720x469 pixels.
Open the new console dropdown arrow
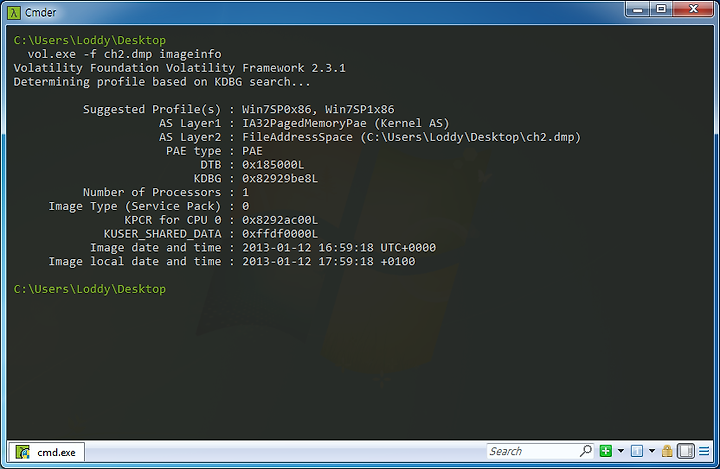click(621, 451)
